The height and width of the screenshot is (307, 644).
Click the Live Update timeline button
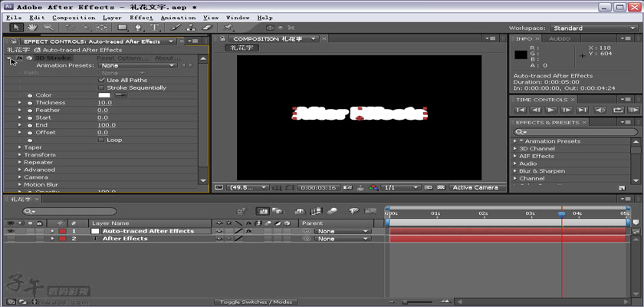click(263, 211)
